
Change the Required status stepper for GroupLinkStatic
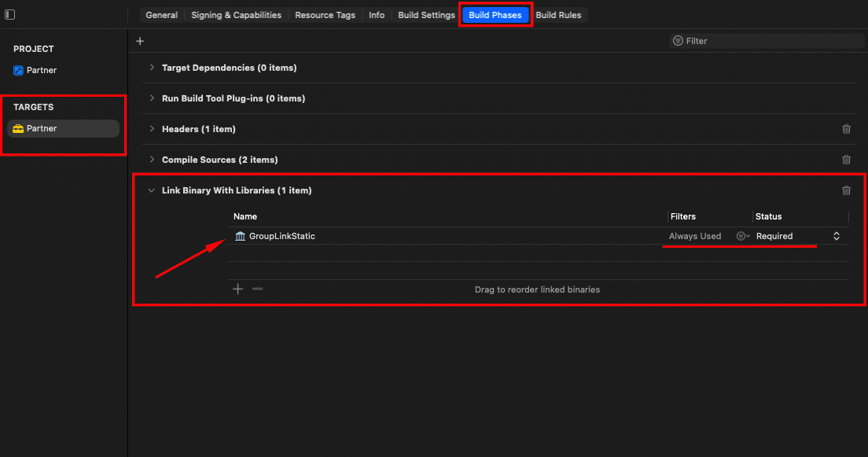click(x=837, y=236)
